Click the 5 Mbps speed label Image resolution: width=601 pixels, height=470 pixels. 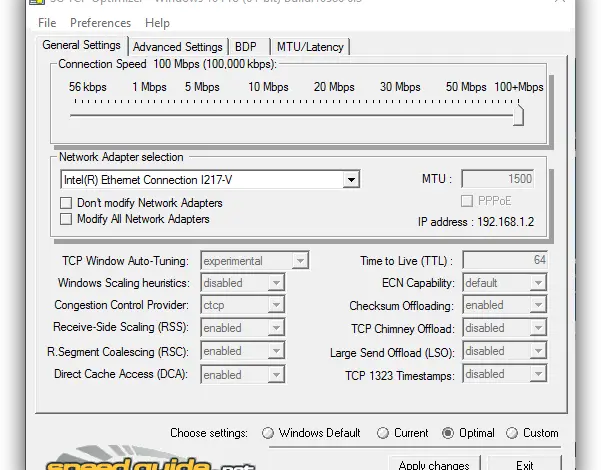click(202, 87)
